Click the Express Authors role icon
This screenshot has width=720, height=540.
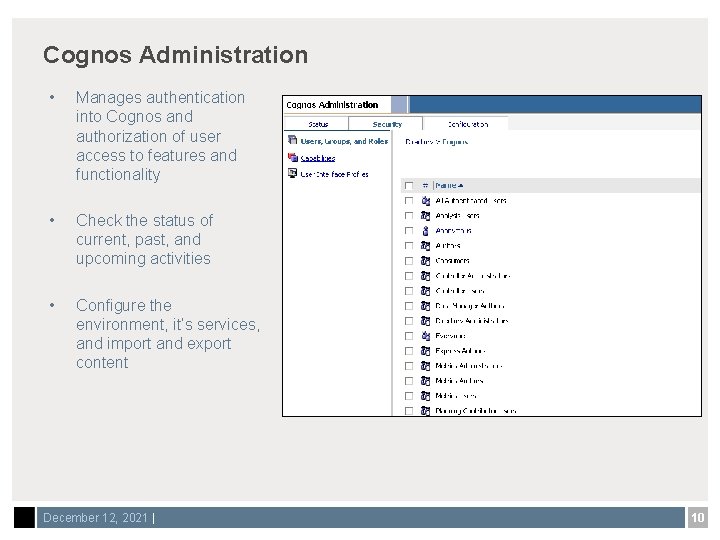pos(426,351)
